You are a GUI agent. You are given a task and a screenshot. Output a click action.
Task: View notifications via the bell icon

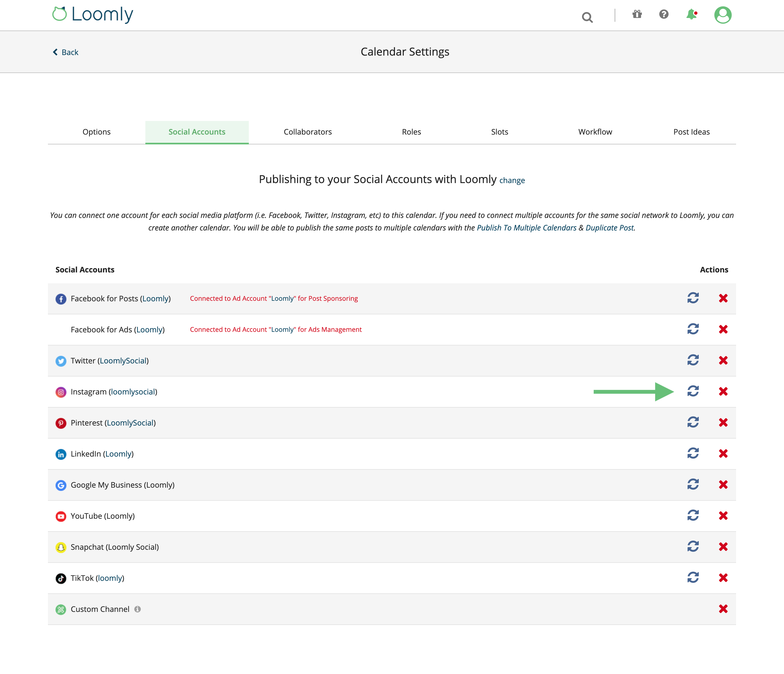[692, 15]
